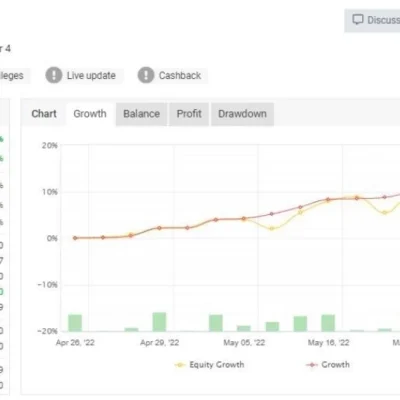Click the 10% y-axis label
The image size is (400, 400).
(50, 192)
